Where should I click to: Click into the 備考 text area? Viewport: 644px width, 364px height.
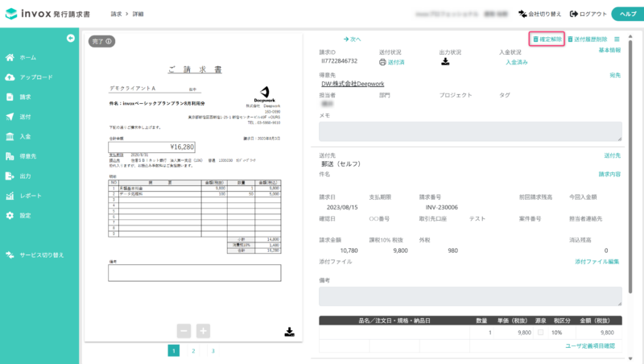pos(470,296)
